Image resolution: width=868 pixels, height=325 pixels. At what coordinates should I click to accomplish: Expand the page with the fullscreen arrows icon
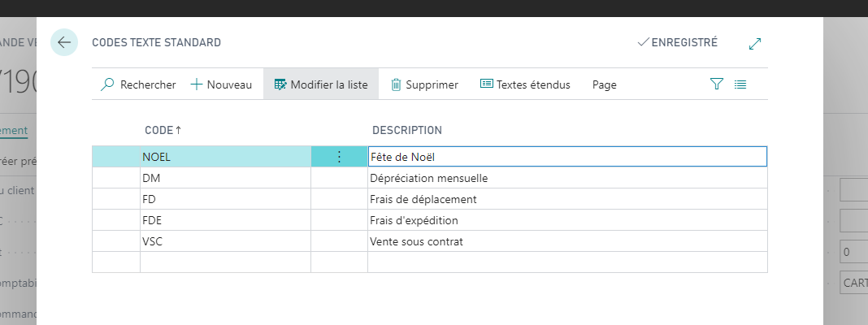tap(755, 44)
